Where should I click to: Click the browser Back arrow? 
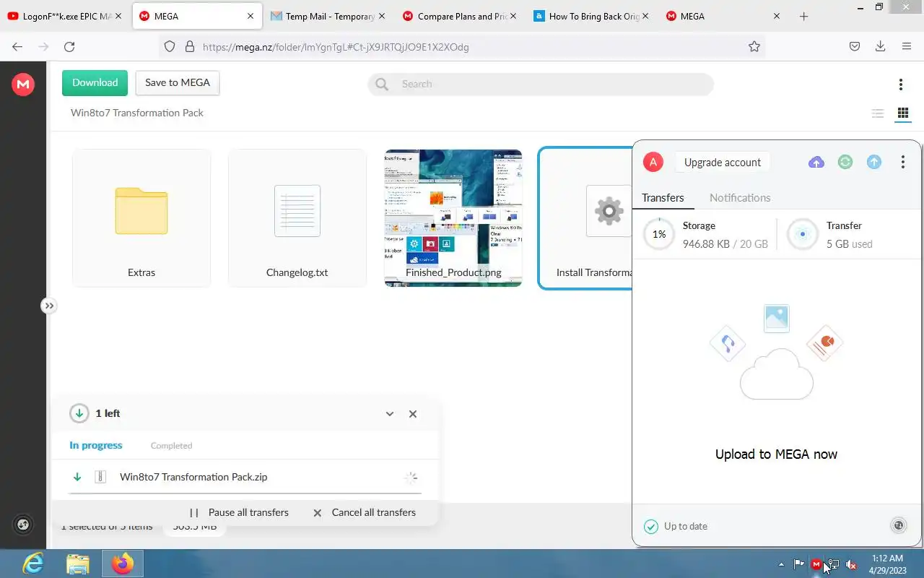pos(17,46)
